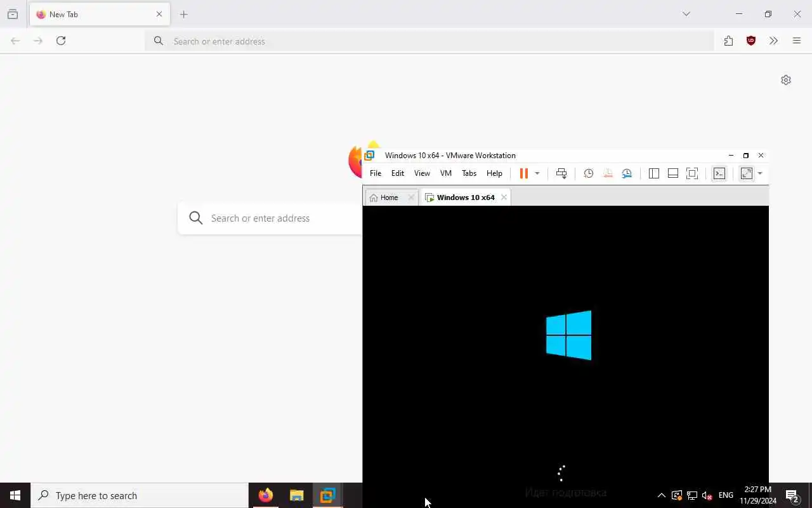The width and height of the screenshot is (812, 508).
Task: Open the network tray icon
Action: pyautogui.click(x=692, y=495)
